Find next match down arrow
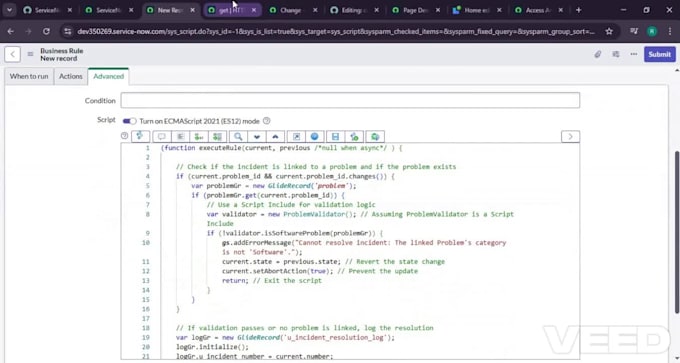This screenshot has width=680, height=363. point(257,137)
